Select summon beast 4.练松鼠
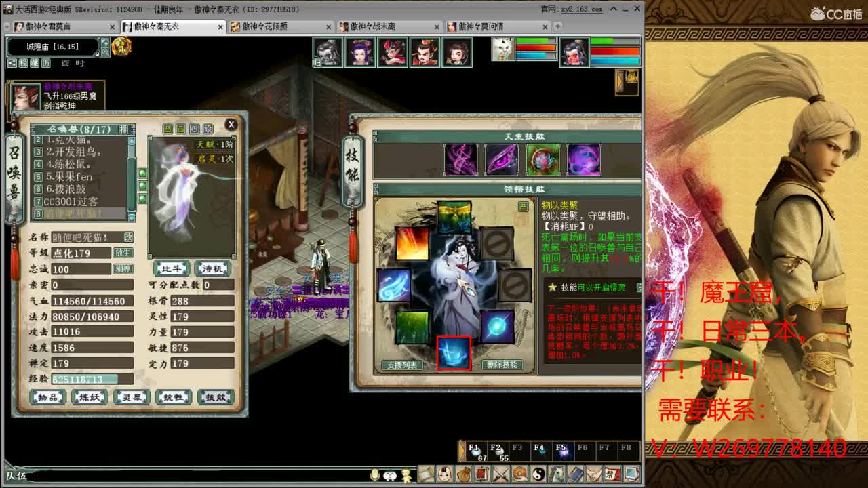The width and height of the screenshot is (868, 488). pyautogui.click(x=80, y=164)
